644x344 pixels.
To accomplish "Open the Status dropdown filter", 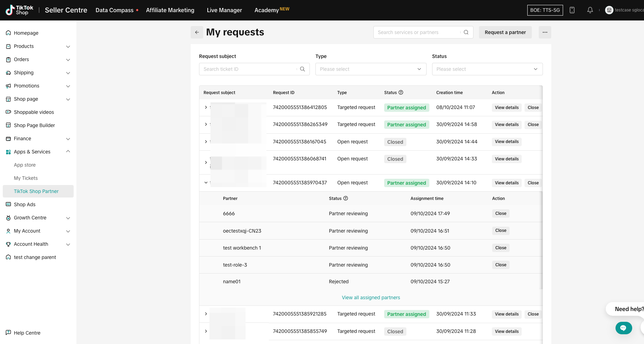I will [x=487, y=69].
